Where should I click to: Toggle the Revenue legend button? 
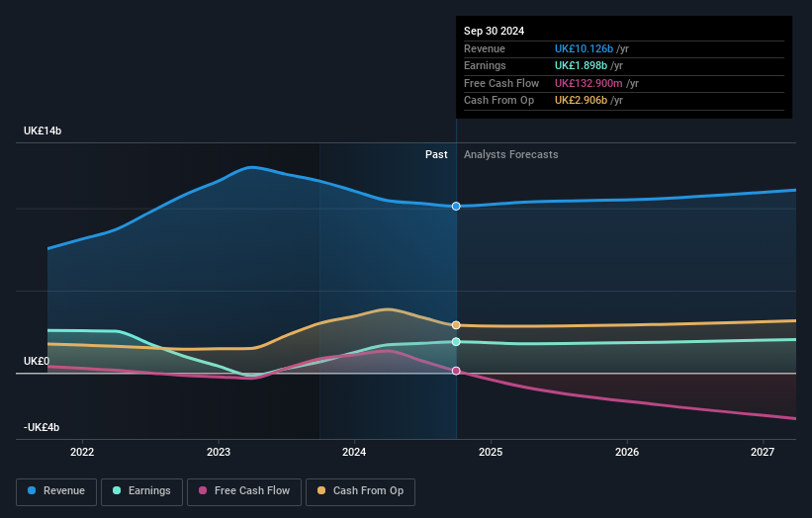click(x=56, y=491)
